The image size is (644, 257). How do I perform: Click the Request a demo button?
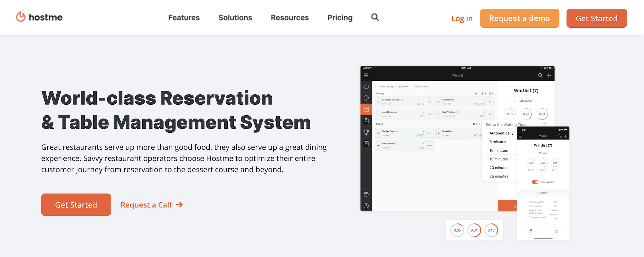tap(519, 18)
